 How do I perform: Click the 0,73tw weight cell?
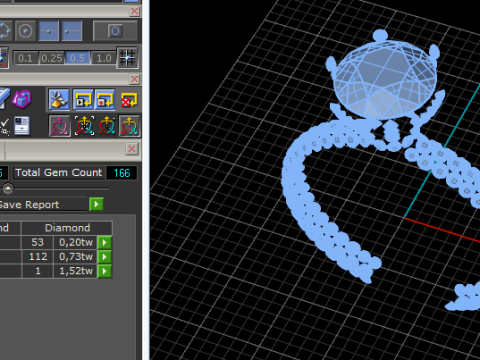76,257
